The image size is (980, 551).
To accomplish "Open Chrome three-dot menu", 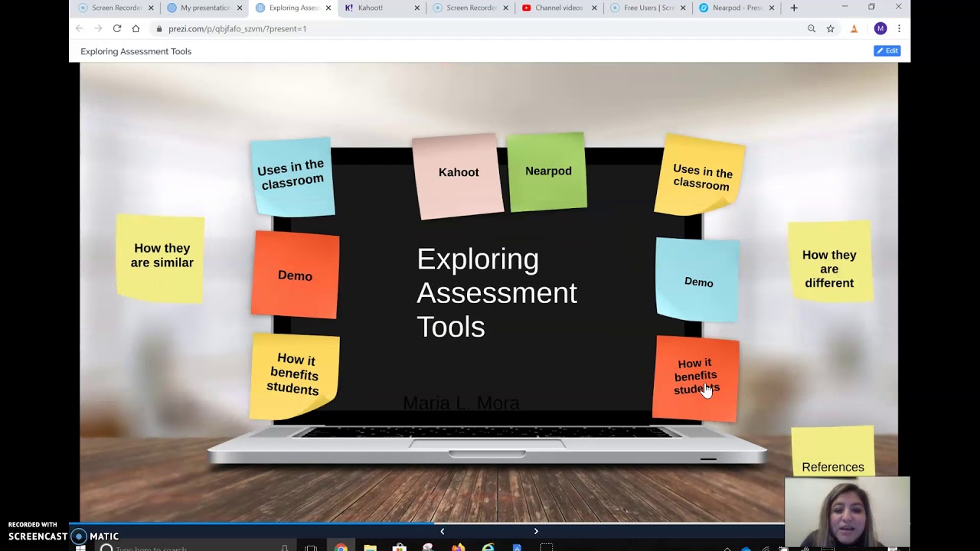I will point(899,28).
